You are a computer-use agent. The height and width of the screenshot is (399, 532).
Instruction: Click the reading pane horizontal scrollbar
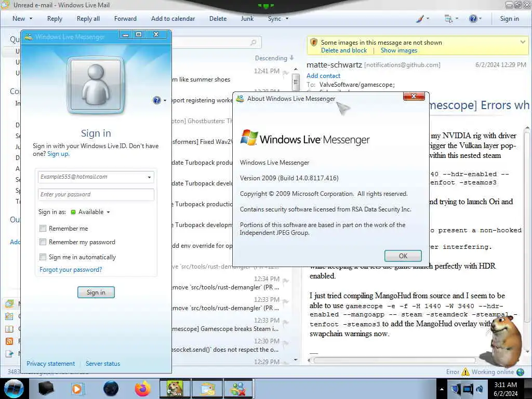point(394,361)
